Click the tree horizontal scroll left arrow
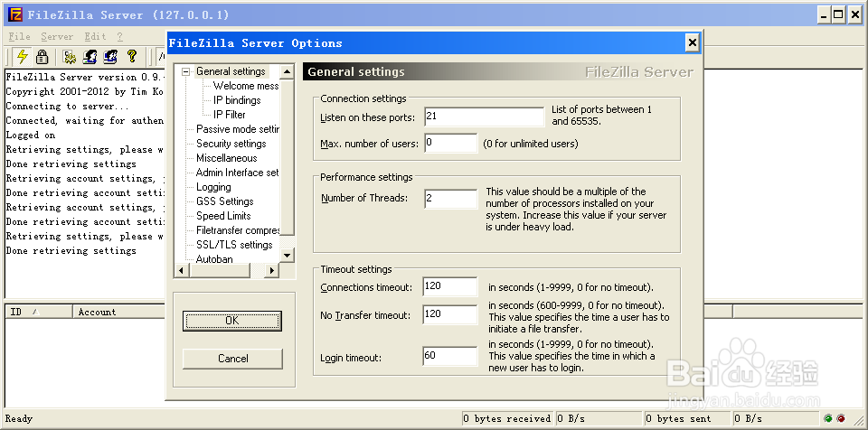Image resolution: width=868 pixels, height=430 pixels. point(182,270)
